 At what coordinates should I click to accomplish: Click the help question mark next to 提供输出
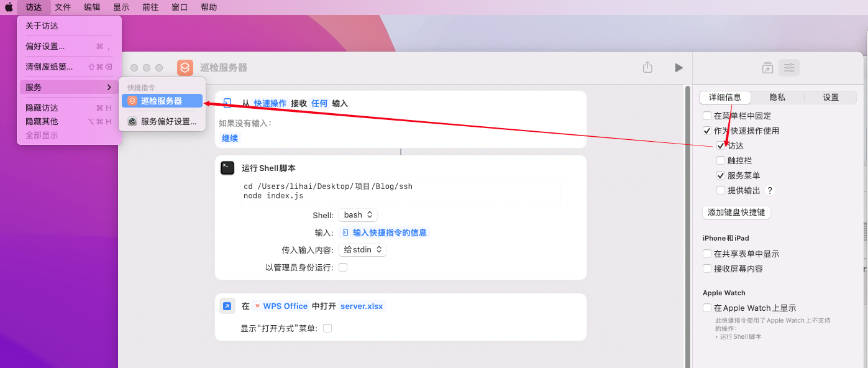[x=770, y=190]
